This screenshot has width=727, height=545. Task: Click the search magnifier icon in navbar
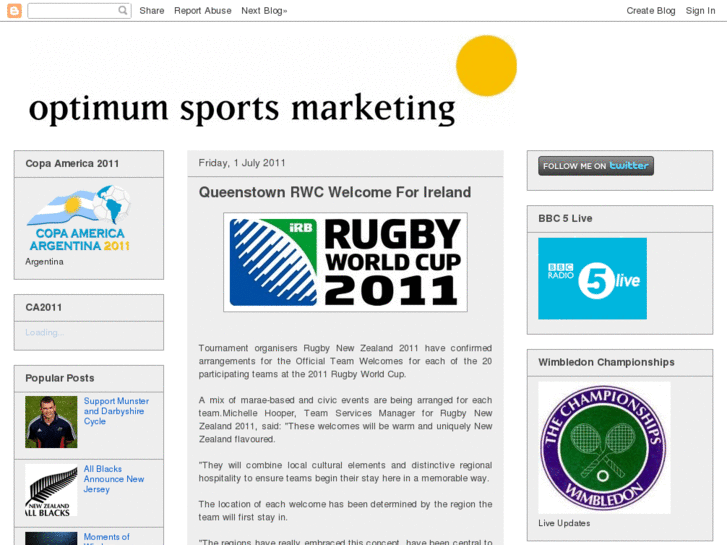pos(123,10)
